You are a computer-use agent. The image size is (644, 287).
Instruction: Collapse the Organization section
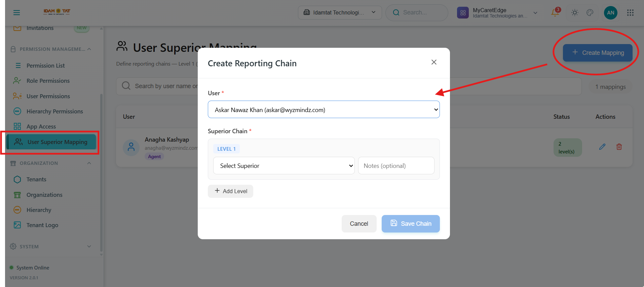89,163
